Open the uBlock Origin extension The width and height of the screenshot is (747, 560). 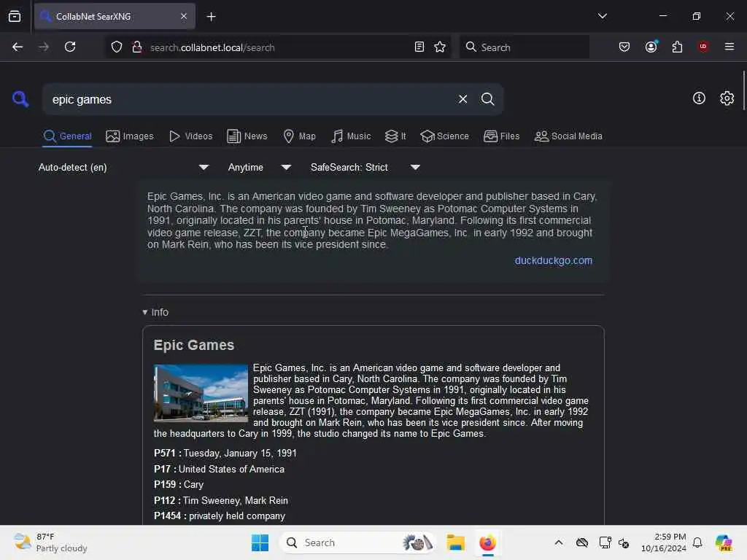(703, 47)
